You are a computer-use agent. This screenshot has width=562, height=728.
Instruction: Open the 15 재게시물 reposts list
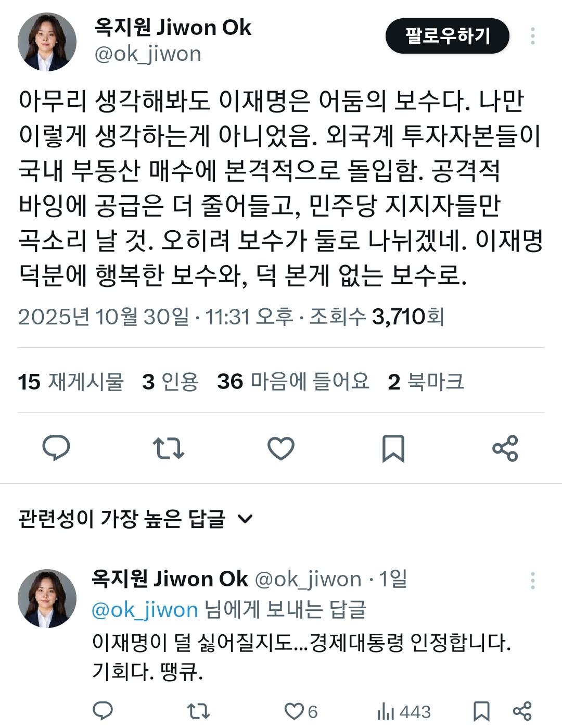pyautogui.click(x=71, y=382)
